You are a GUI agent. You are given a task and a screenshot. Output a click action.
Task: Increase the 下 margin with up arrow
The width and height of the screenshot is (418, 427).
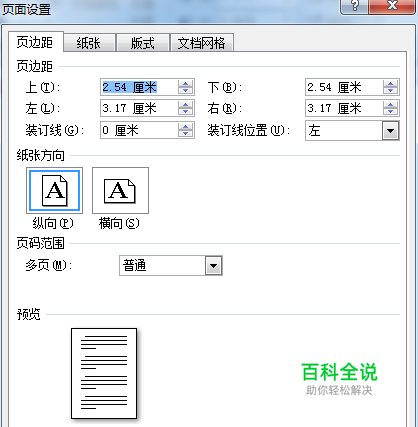[390, 83]
